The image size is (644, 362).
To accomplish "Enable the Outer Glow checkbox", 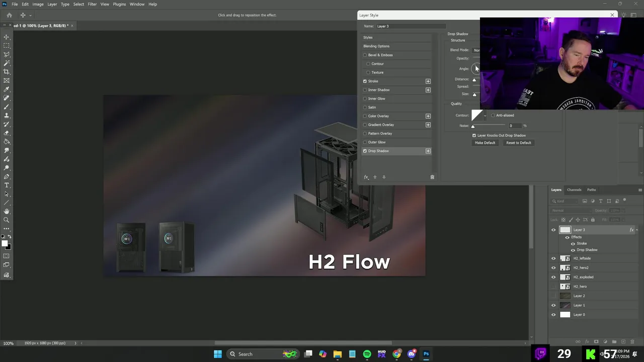I will (x=365, y=142).
